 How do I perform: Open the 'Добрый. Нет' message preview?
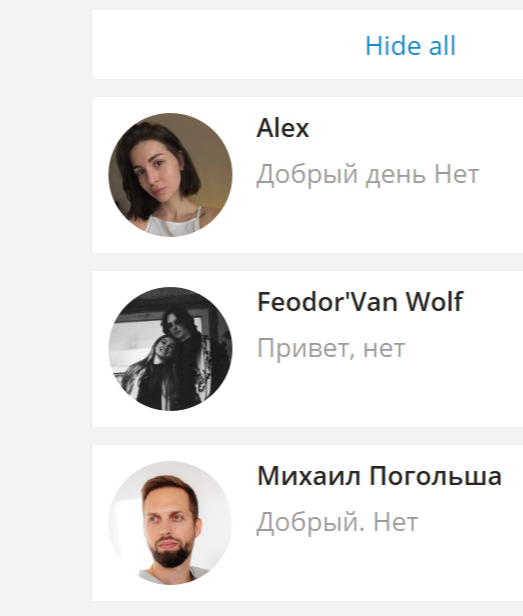[x=337, y=522]
